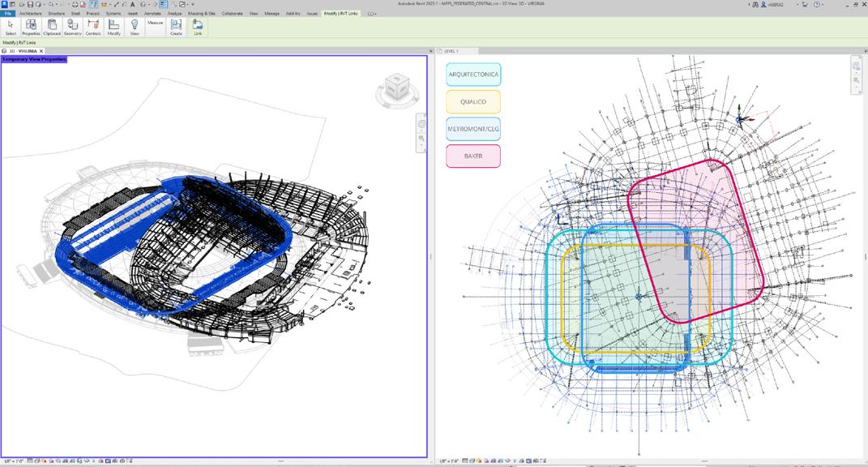Viewport: 868px width, 467px height.
Task: Switch to the Add-Ins ribbon tab
Action: click(x=293, y=13)
